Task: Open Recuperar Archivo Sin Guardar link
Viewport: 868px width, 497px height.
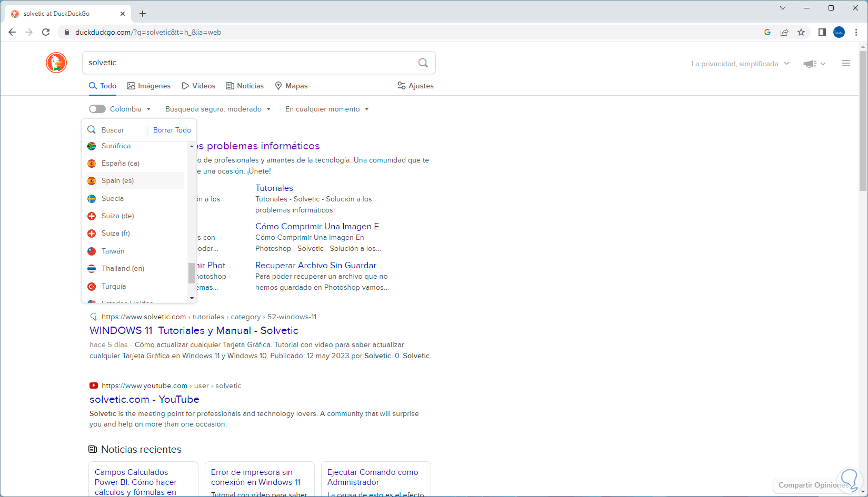Action: click(320, 265)
